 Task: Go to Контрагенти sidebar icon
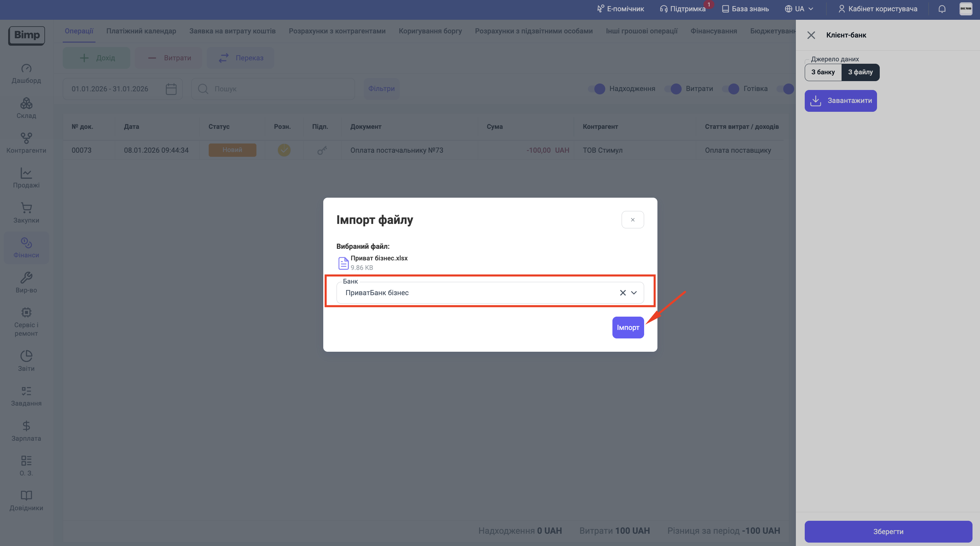click(x=26, y=138)
